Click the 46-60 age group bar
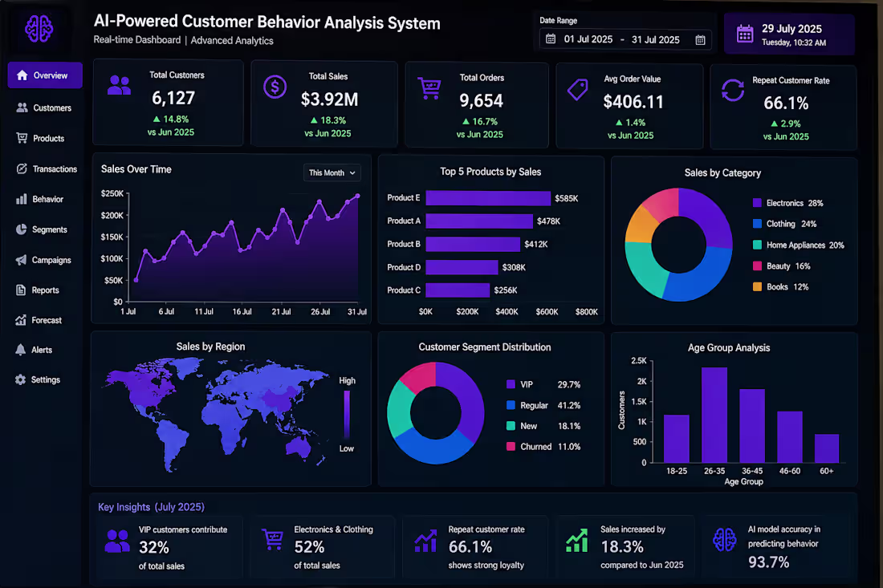Viewport: 883px width, 588px height. coord(790,437)
